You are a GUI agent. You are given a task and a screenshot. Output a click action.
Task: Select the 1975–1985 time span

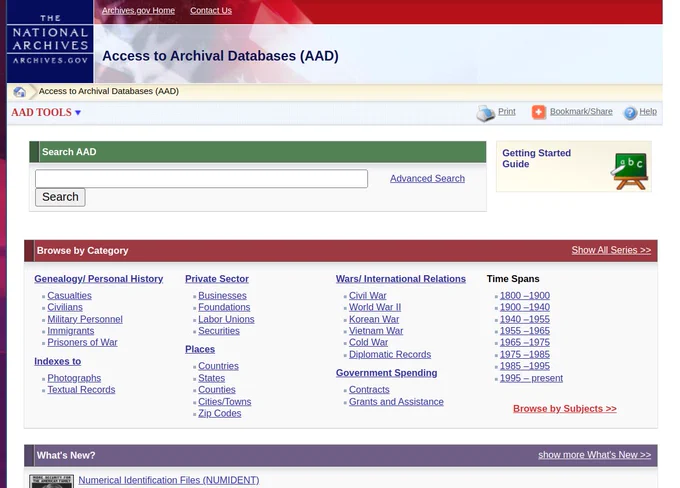tap(525, 354)
